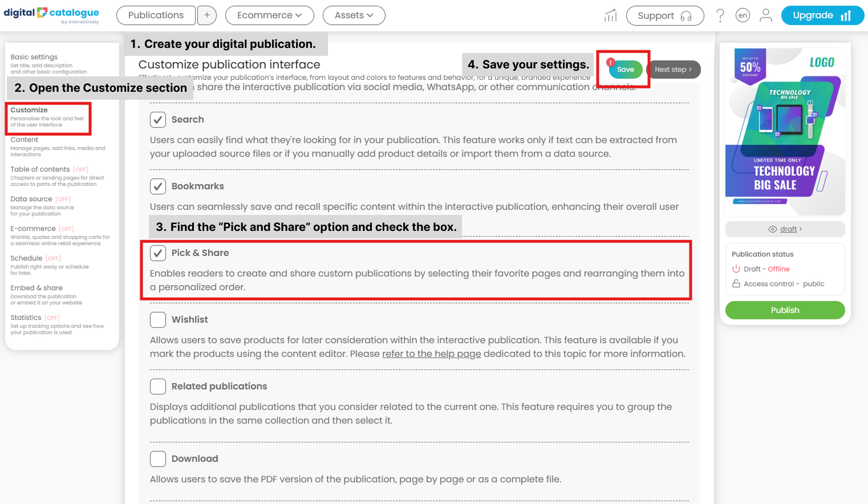Click the plus icon next to Publications
868x504 pixels.
207,15
